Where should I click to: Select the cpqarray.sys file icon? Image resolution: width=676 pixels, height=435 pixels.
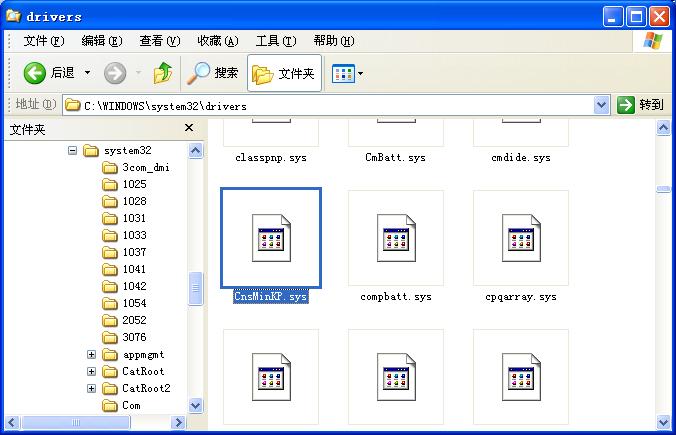coord(521,238)
